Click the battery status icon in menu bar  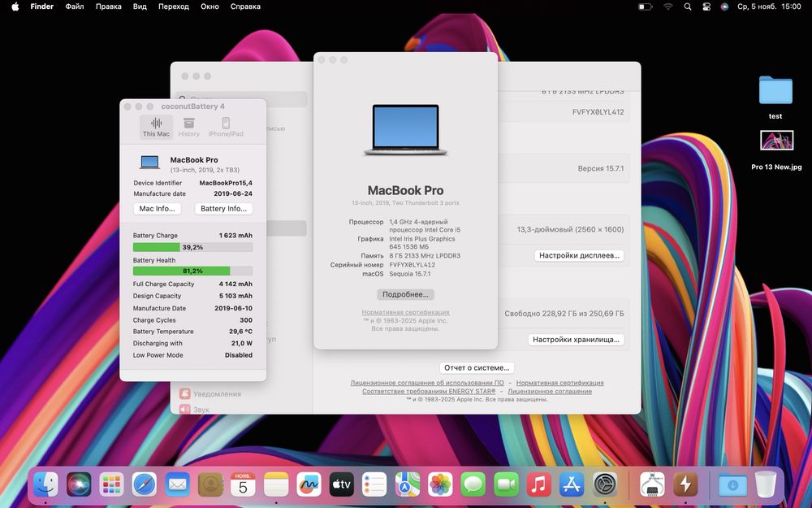pos(646,7)
